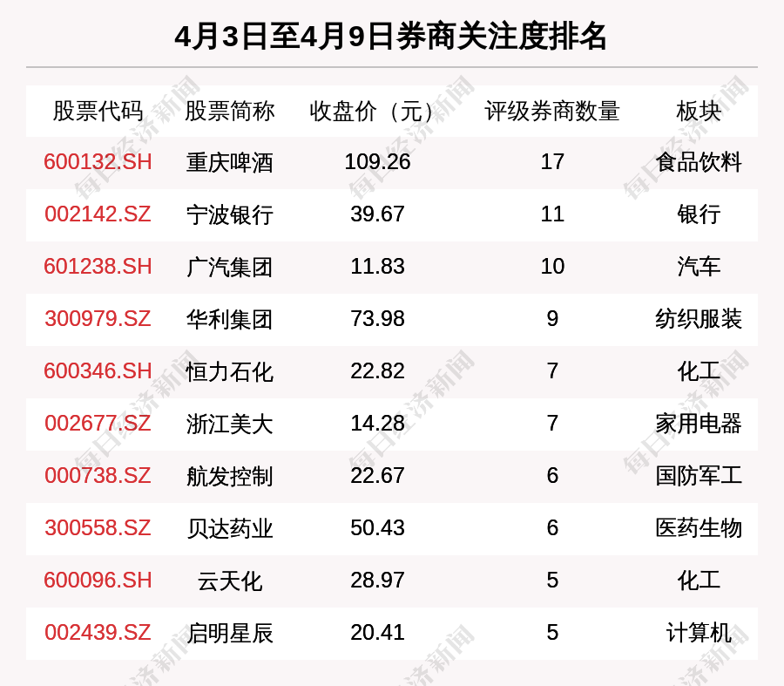Click the title 4月3日至4月9日券商关注度排名

coord(390,36)
